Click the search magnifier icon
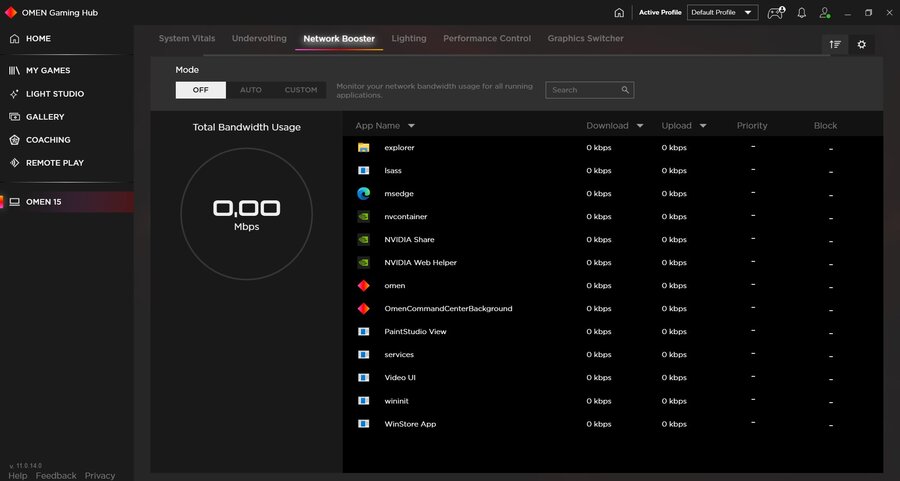900x481 pixels. pyautogui.click(x=625, y=90)
